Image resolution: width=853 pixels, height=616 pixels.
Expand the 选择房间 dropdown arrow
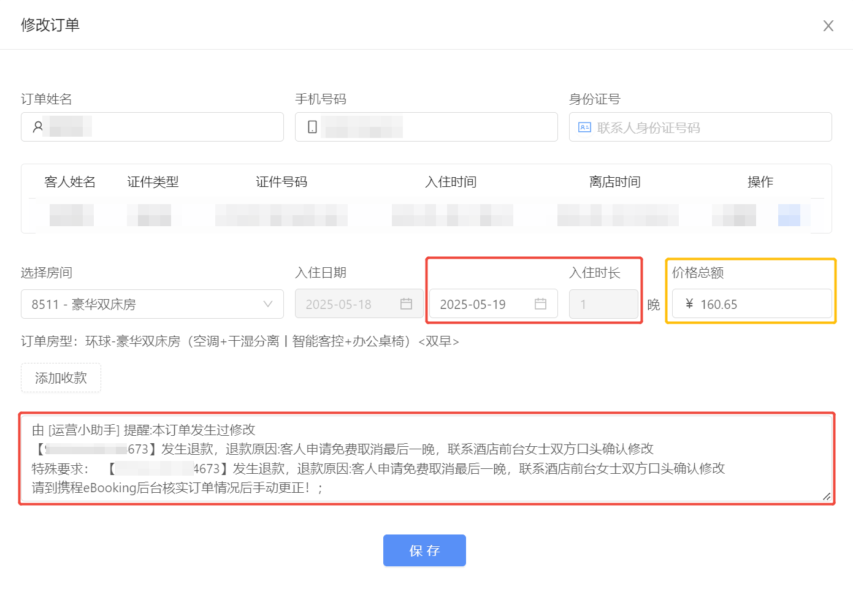click(x=268, y=304)
